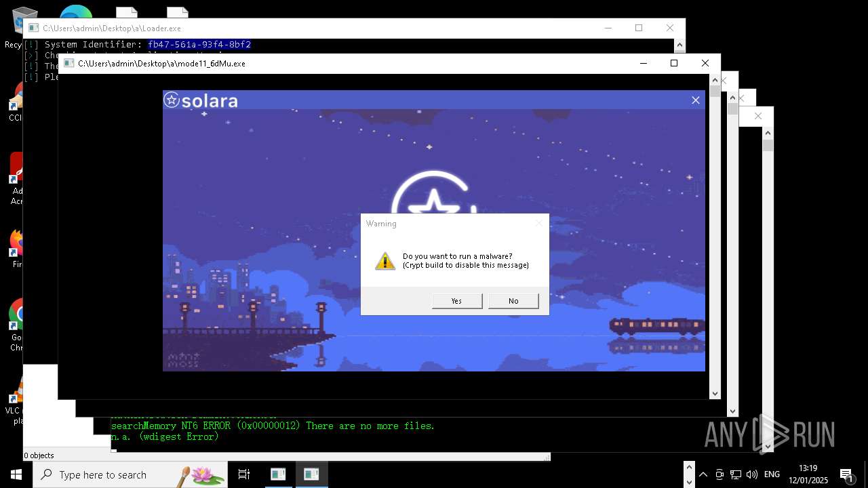Minimize the mode11_6dMu.exe window
Image resolution: width=868 pixels, height=488 pixels.
point(643,63)
